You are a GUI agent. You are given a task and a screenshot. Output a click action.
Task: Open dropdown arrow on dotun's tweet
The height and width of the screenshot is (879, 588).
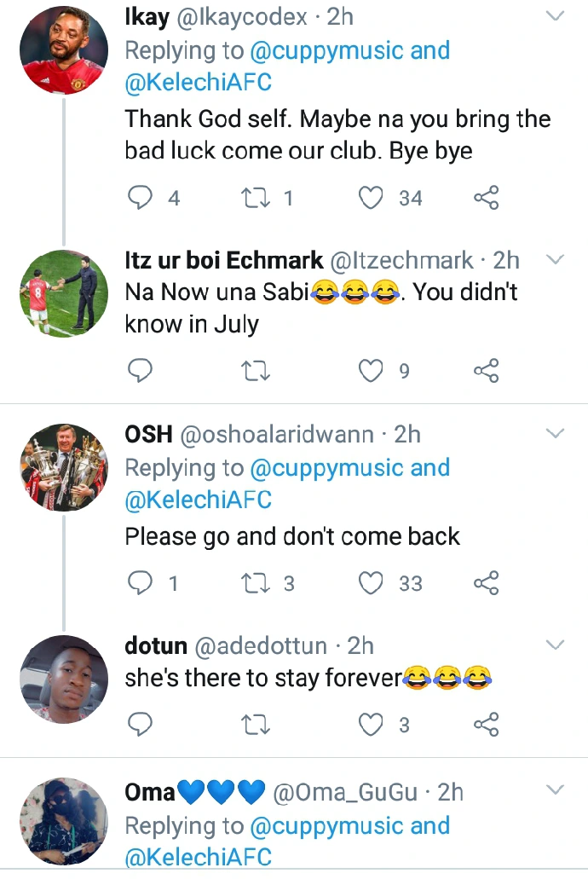(x=555, y=645)
